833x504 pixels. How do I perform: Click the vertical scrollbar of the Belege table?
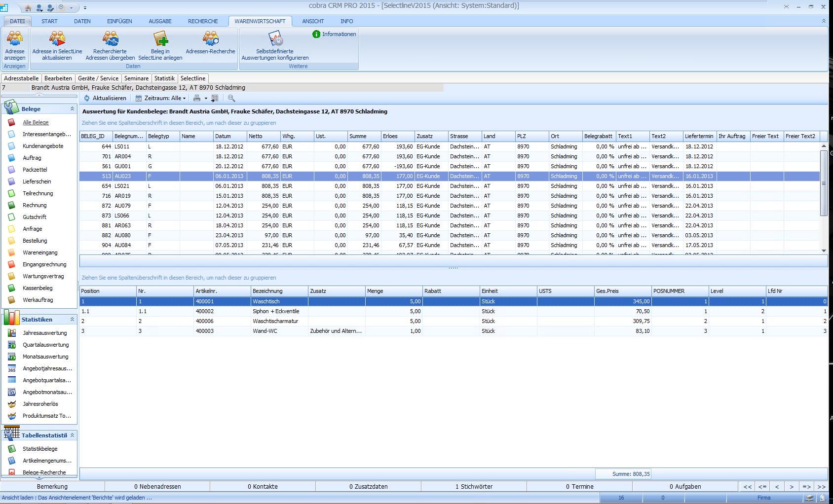(x=824, y=183)
